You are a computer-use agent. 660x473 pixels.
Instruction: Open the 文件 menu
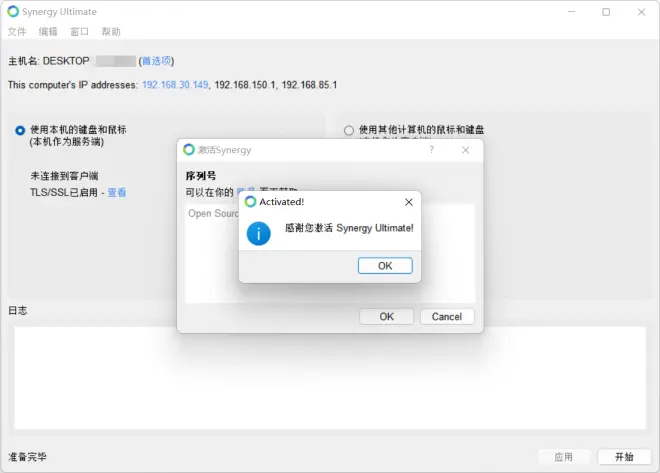(x=17, y=32)
